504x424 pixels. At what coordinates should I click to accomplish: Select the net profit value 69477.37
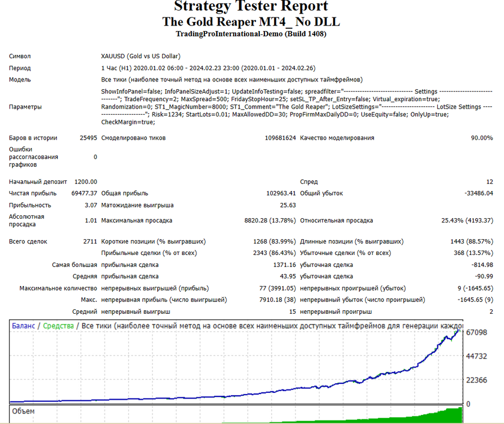tap(84, 193)
